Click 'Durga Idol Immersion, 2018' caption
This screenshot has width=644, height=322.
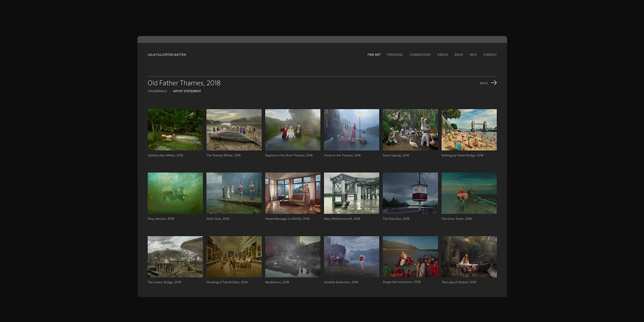click(402, 283)
